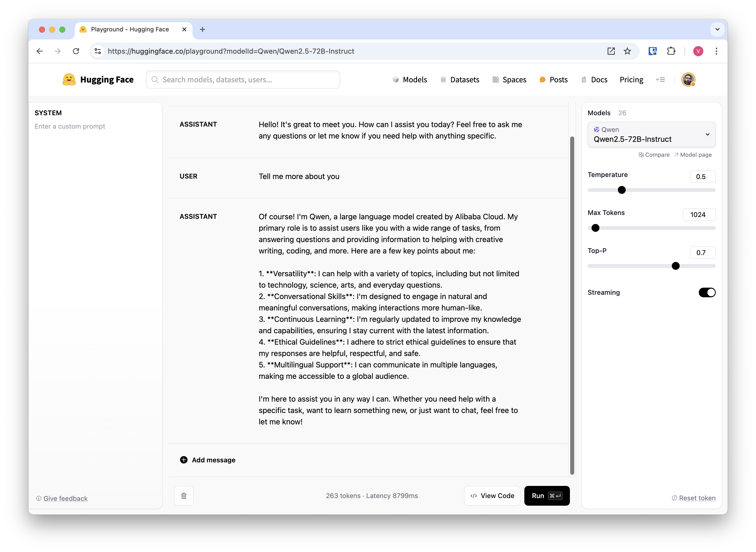Image resolution: width=756 pixels, height=552 pixels.
Task: Click the user profile avatar
Action: tap(688, 80)
